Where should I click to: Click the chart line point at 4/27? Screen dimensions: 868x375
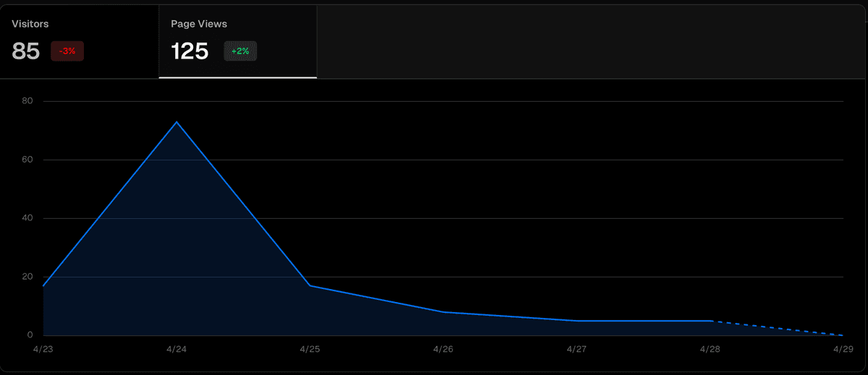[x=576, y=321]
